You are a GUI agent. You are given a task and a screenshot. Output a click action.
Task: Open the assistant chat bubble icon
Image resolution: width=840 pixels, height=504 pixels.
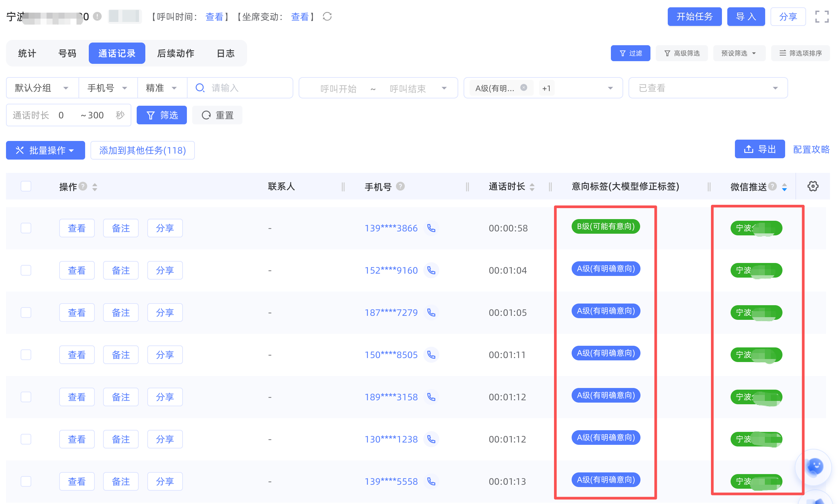tap(814, 467)
